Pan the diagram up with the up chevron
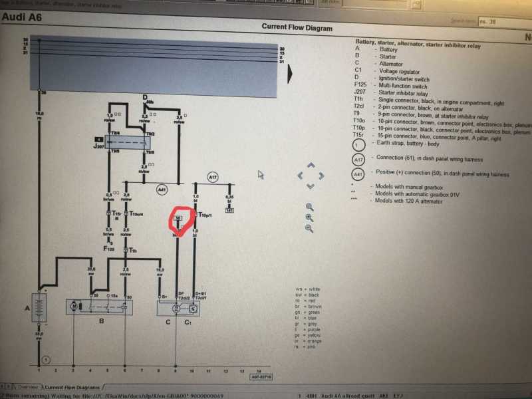The width and height of the screenshot is (532, 399). click(x=310, y=166)
